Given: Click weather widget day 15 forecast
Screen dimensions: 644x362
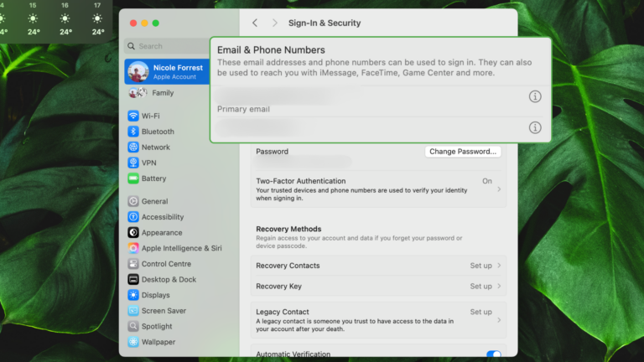Looking at the screenshot, I should [33, 19].
